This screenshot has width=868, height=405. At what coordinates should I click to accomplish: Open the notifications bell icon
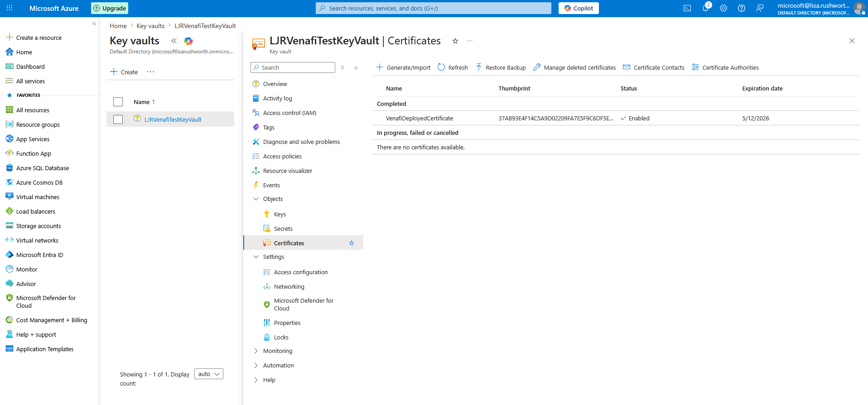[705, 8]
